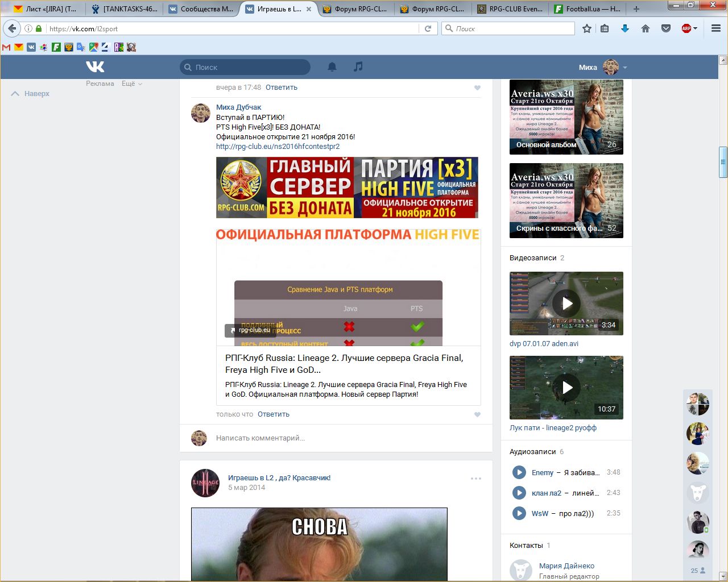Screen dimensions: 728x582
Task: Open the Adblock Plus icon
Action: point(686,28)
